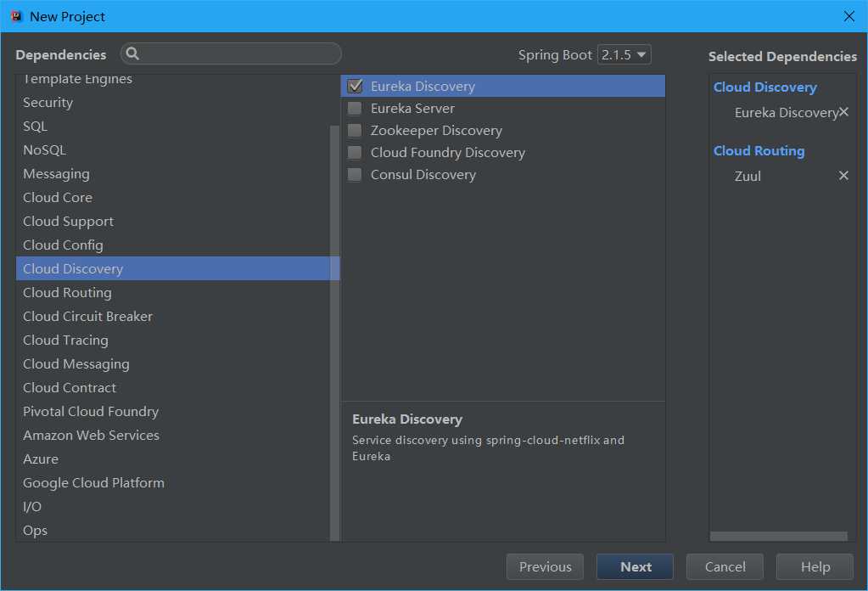Open Help for this dialog
868x591 pixels.
pyautogui.click(x=815, y=566)
